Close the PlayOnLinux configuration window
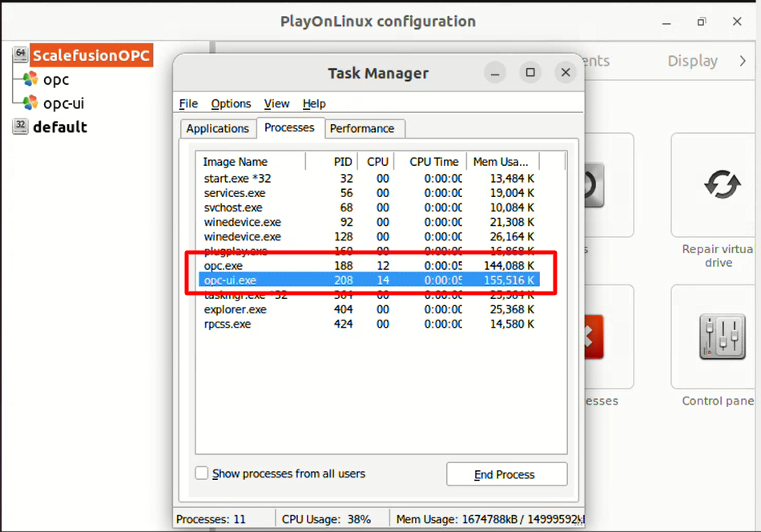This screenshot has width=761, height=532. [x=737, y=22]
